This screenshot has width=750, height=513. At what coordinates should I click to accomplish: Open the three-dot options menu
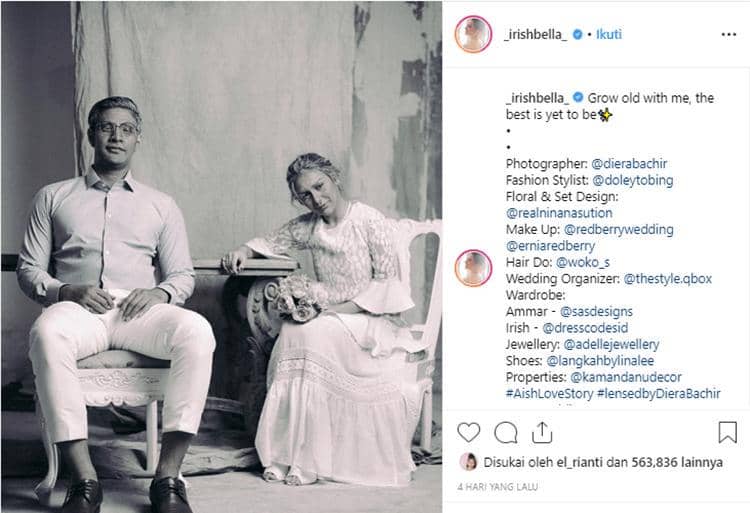tap(728, 34)
